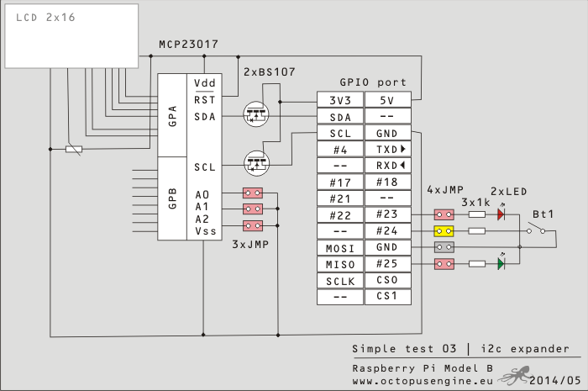
Task: Click the GND cell beside SCL
Action: pos(388,133)
